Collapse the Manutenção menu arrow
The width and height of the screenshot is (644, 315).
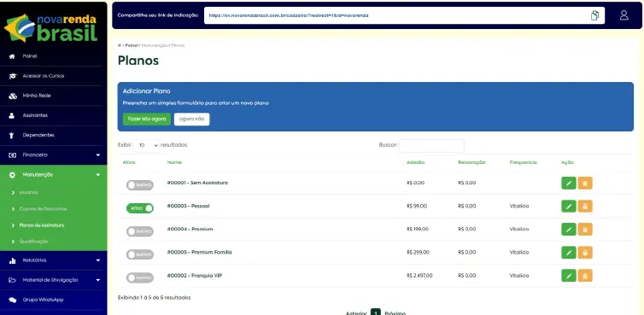(x=97, y=175)
